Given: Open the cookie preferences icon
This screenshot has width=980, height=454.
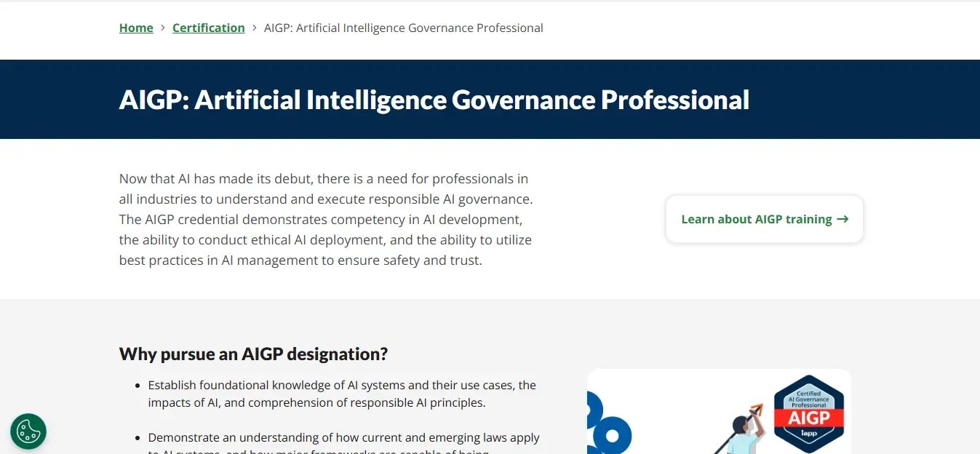Looking at the screenshot, I should point(28,431).
